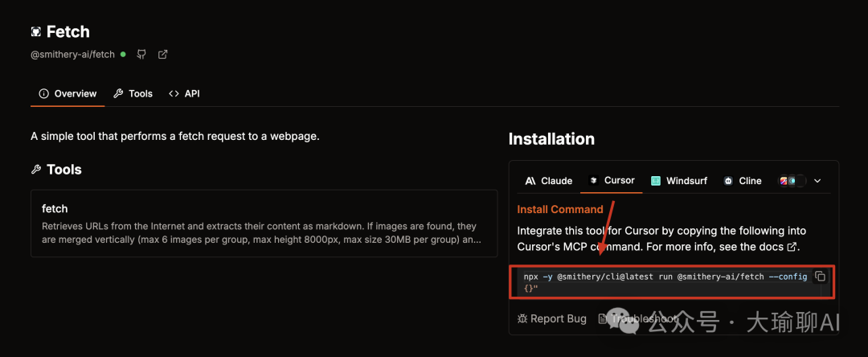
Task: Switch to the Tools tab
Action: coord(133,94)
